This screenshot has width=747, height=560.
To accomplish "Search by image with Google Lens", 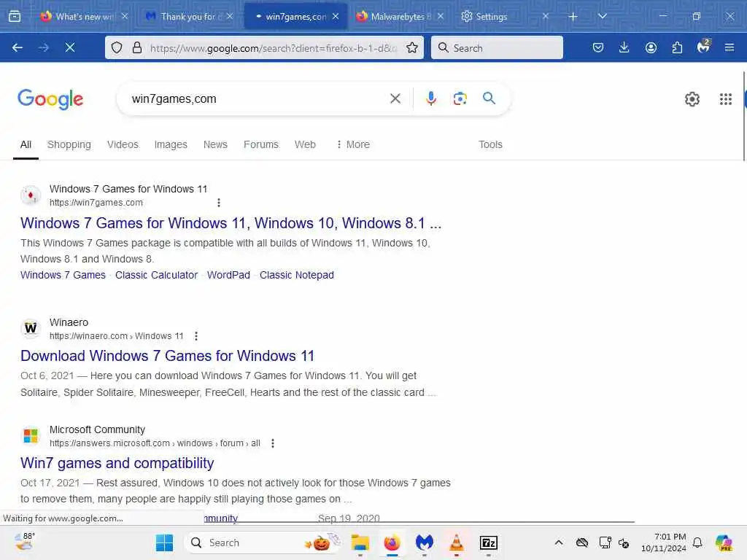I will 460,98.
